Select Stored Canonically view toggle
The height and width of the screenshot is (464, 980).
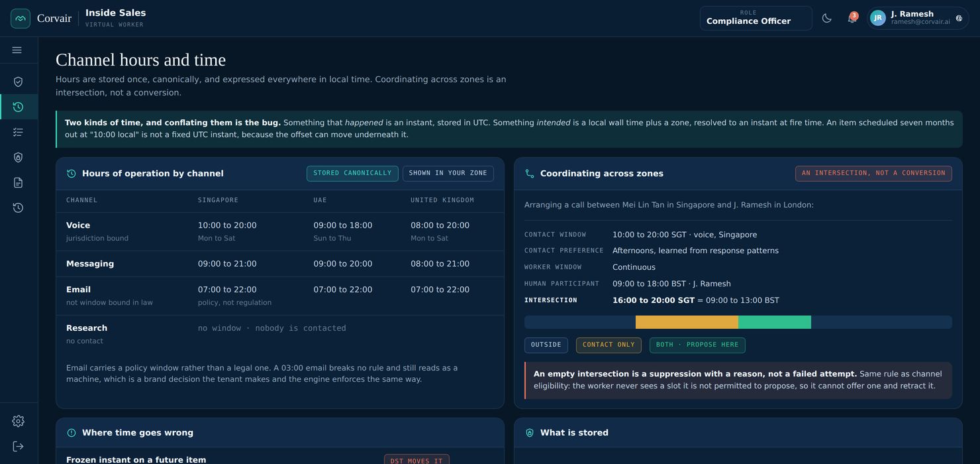point(352,173)
